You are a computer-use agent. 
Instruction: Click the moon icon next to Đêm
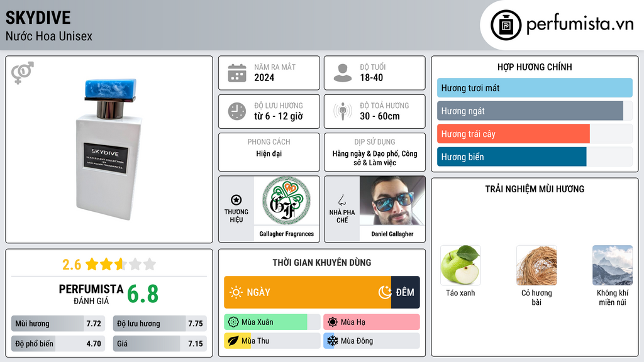point(385,292)
